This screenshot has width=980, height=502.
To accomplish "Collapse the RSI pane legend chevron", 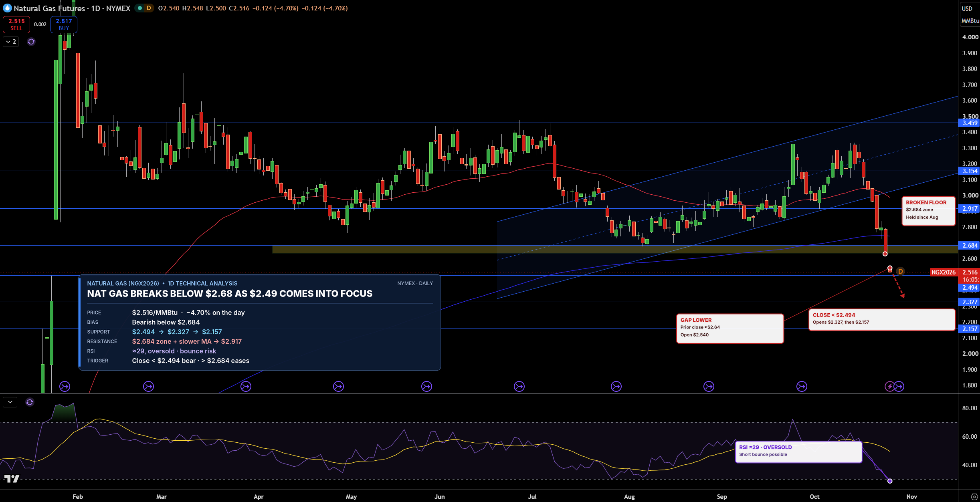I will (10, 402).
